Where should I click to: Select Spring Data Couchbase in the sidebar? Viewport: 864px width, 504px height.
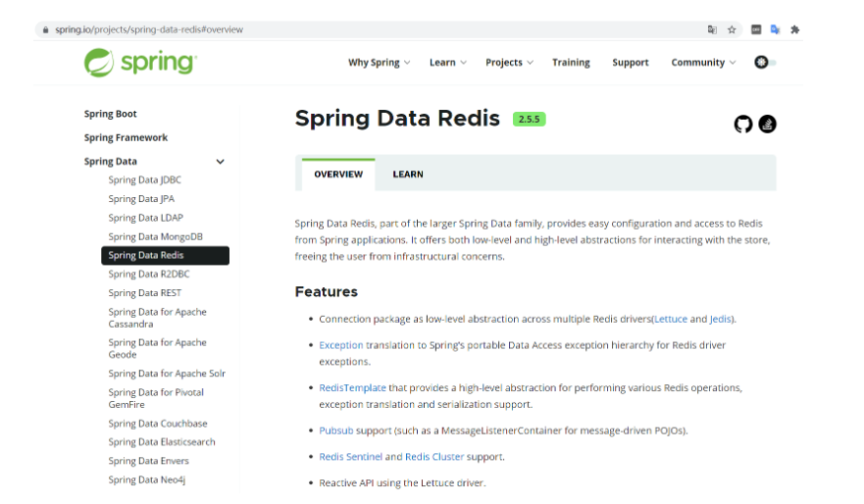coord(158,424)
